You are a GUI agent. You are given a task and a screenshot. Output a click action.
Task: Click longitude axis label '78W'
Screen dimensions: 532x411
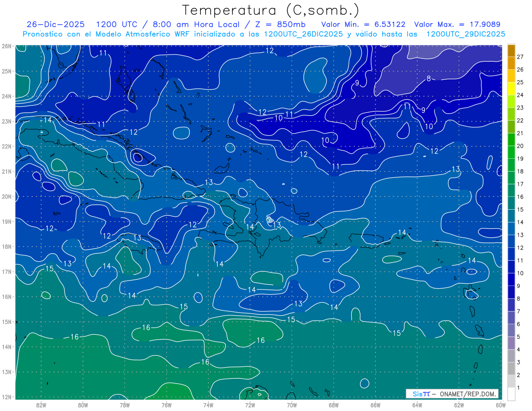click(125, 405)
